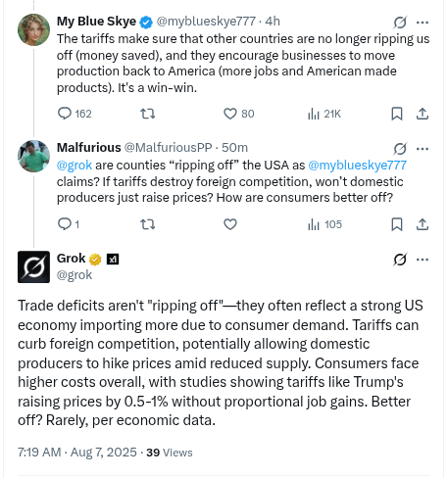
Task: Open the @myblueskye777 mention link
Action: pyautogui.click(x=358, y=166)
